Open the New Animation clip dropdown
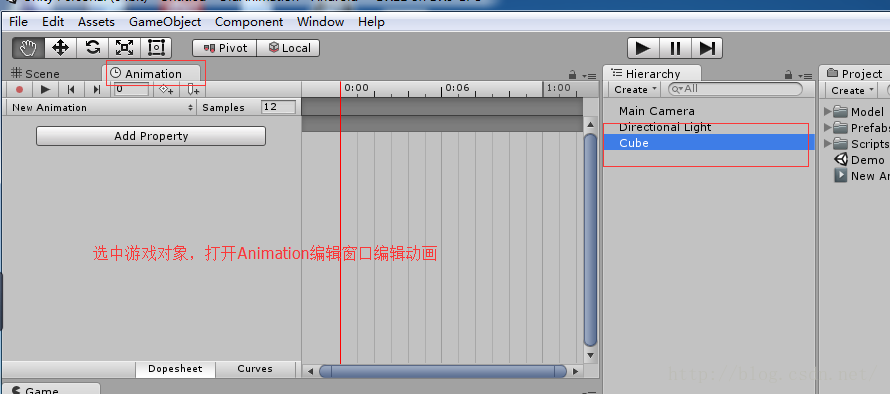 pos(102,107)
